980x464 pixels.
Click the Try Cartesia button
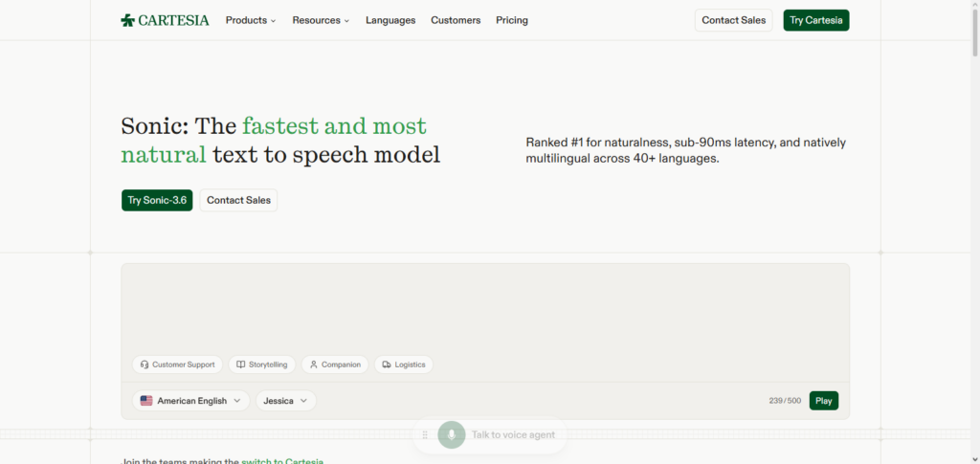816,20
